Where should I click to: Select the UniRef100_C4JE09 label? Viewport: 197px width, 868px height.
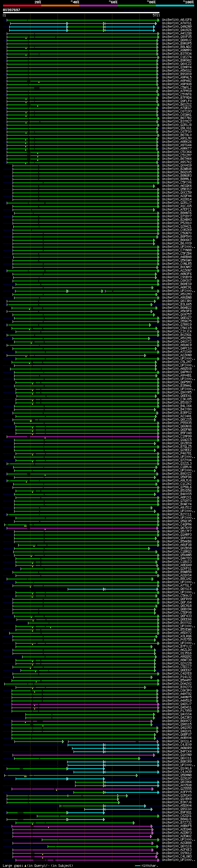177,745
